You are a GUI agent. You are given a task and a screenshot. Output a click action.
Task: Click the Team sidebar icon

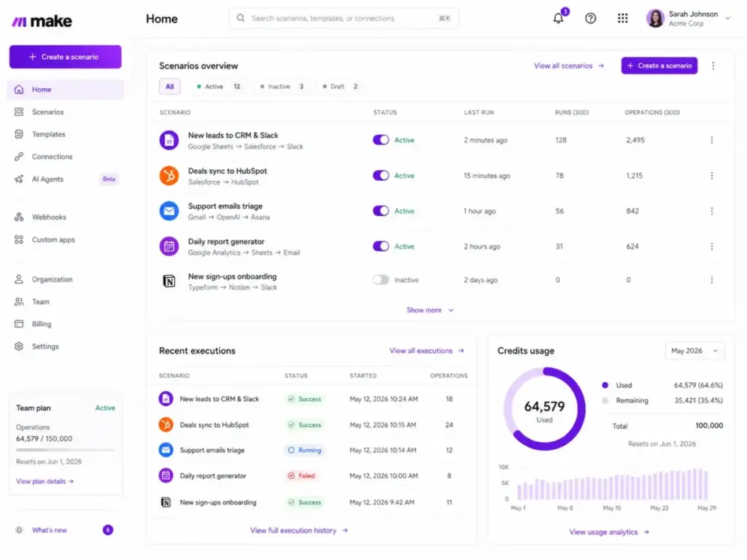pos(19,302)
